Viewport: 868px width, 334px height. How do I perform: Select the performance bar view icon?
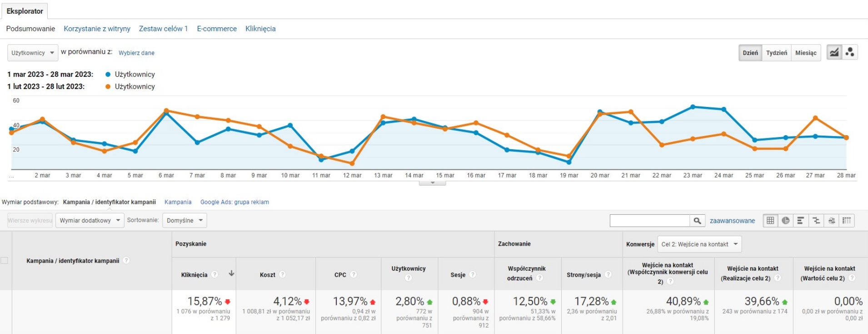pos(801,220)
